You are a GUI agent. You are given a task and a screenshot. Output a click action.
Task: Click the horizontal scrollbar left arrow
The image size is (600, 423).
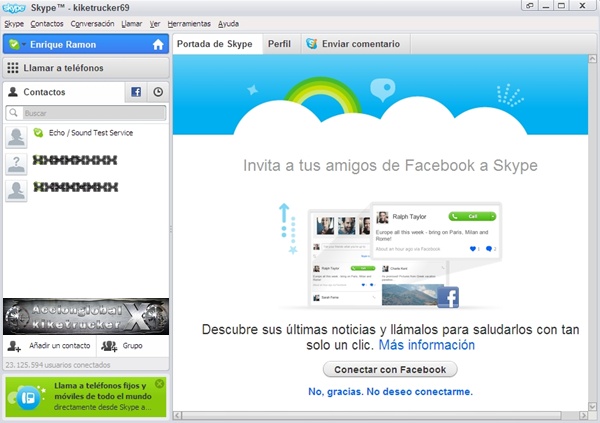coord(177,415)
